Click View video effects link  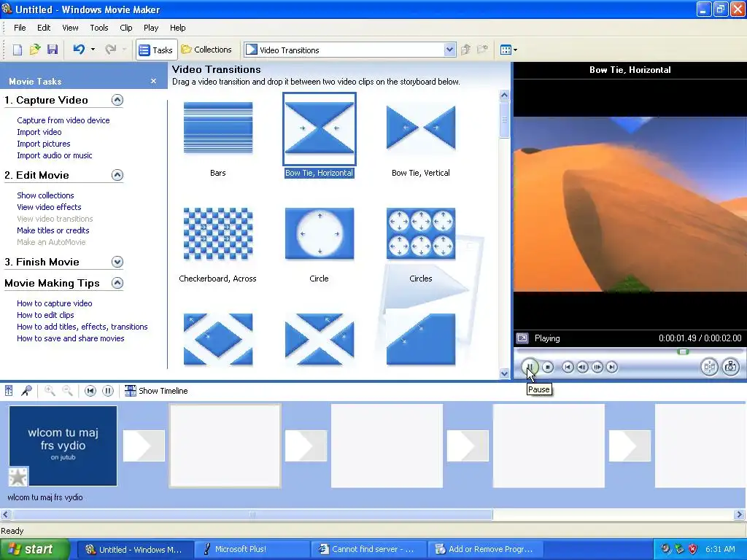pos(49,207)
